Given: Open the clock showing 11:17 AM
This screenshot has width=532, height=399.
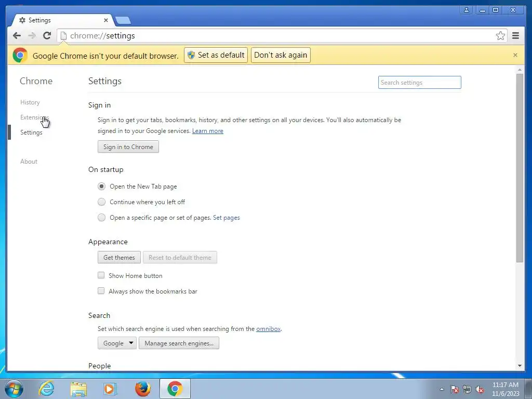Looking at the screenshot, I should tap(505, 389).
